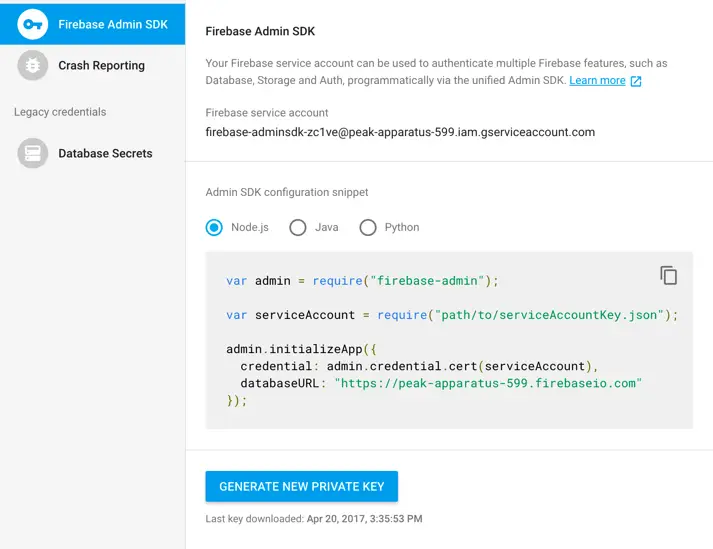
Task: Select the Node.js radio button
Action: [214, 227]
